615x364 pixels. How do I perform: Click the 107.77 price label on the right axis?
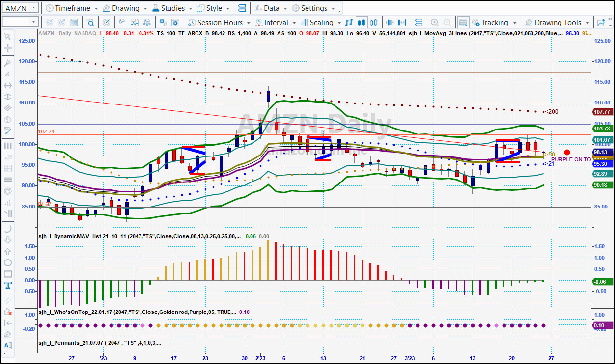click(602, 112)
